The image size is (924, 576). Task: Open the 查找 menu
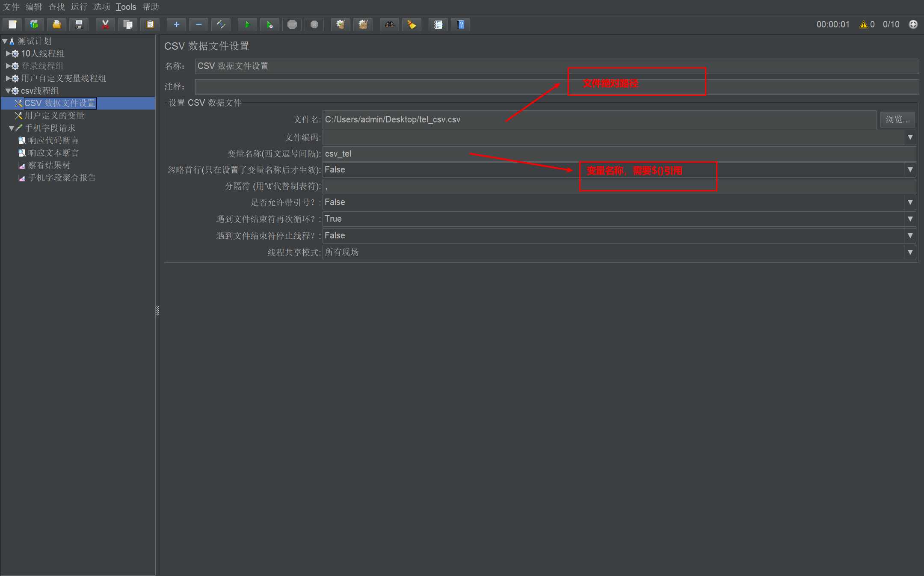[56, 7]
